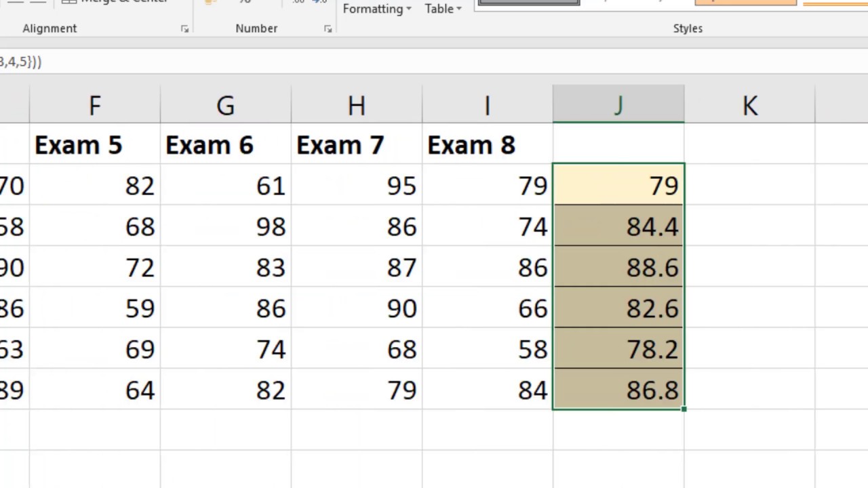Select the highlighted column J header

(618, 105)
